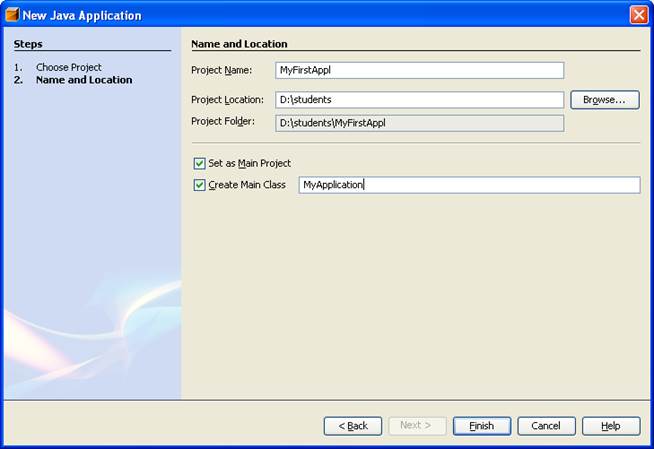The image size is (654, 449).
Task: Cancel the wizard with the Cancel button
Action: (546, 426)
